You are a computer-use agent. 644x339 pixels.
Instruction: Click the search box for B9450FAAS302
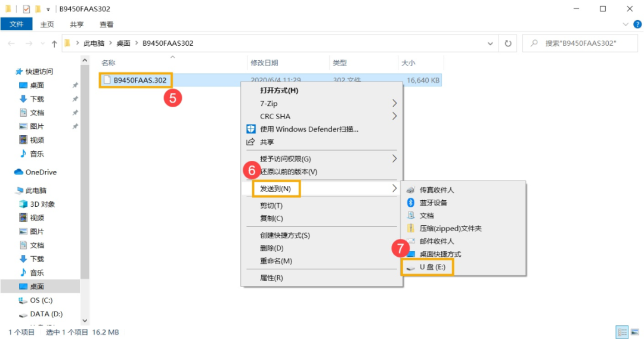point(580,43)
